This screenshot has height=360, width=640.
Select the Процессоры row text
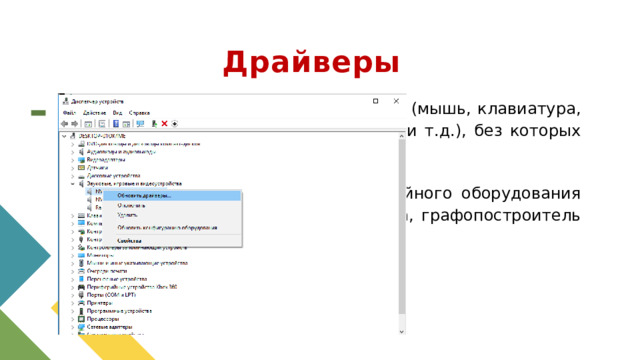pyautogui.click(x=103, y=319)
